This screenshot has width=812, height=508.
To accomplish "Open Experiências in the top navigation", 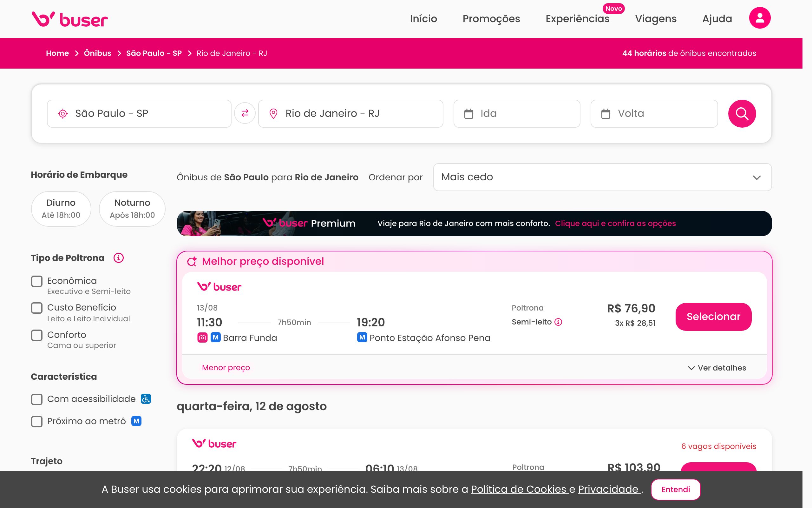I will [578, 19].
